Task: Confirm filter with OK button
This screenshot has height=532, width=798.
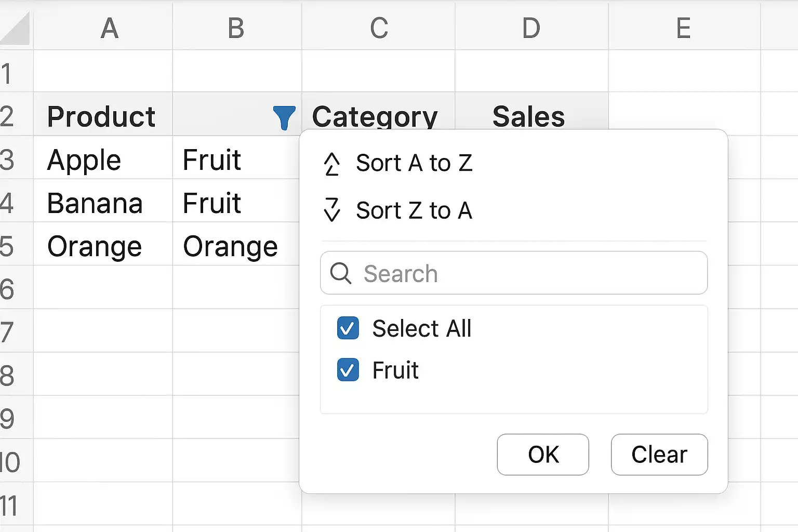Action: click(543, 455)
